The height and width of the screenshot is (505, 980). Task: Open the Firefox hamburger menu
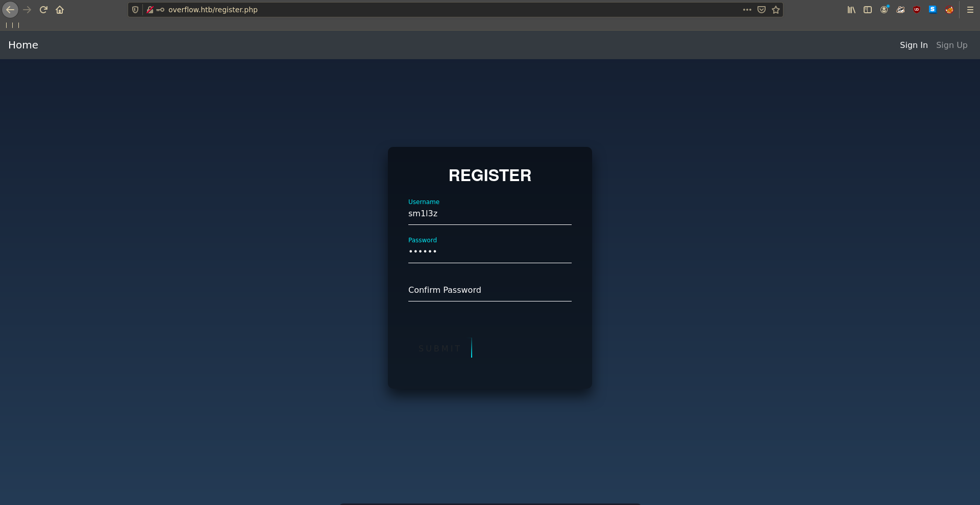click(970, 10)
